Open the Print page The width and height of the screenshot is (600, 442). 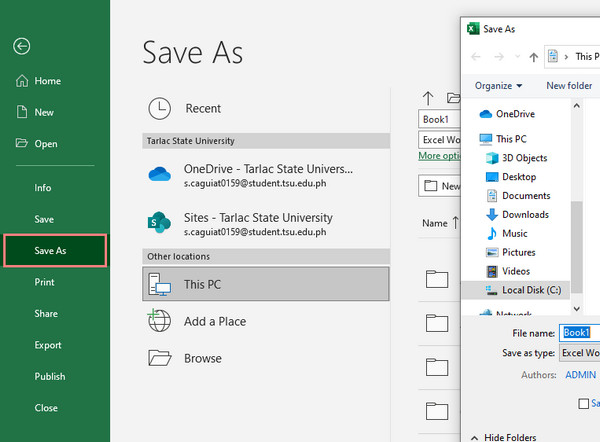point(44,282)
